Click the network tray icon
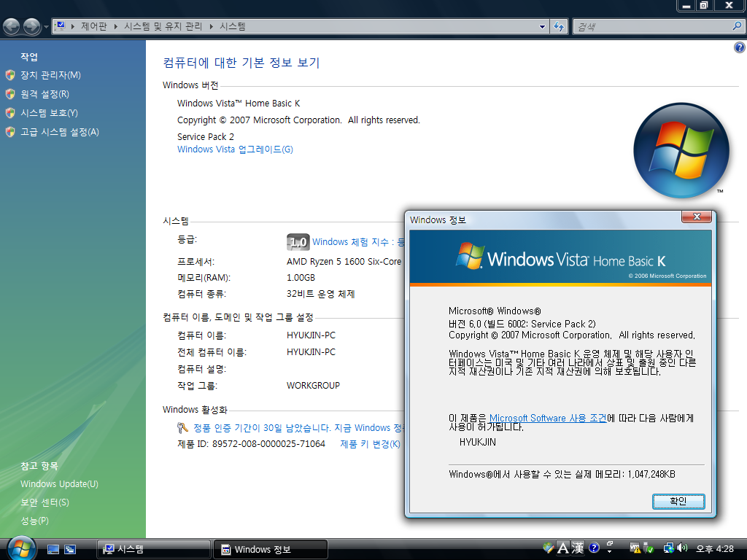 point(668,548)
